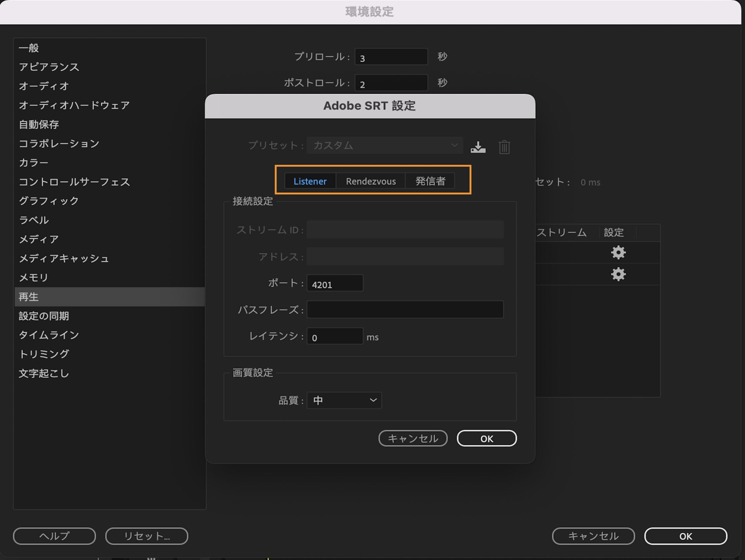Open the プリセット dropdown

coord(384,145)
